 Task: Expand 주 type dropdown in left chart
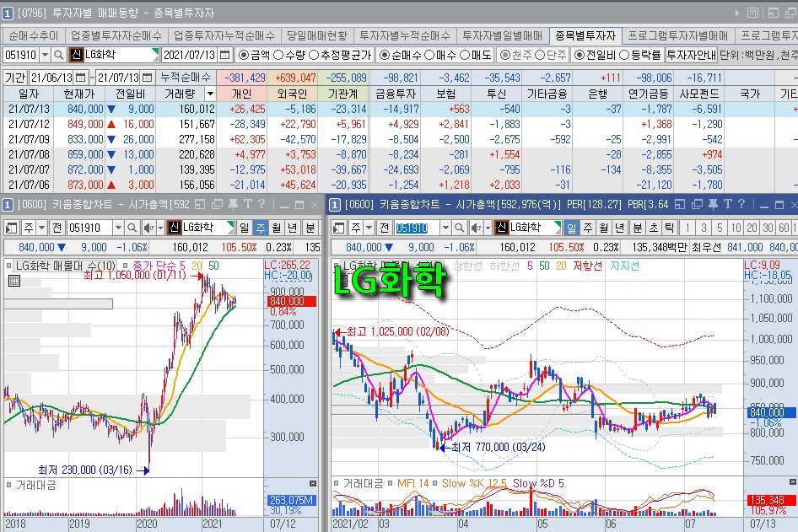tap(42, 228)
